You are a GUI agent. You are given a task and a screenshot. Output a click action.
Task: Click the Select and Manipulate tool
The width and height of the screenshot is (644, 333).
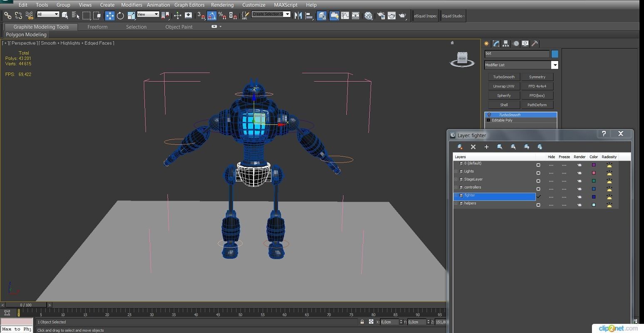tap(178, 15)
